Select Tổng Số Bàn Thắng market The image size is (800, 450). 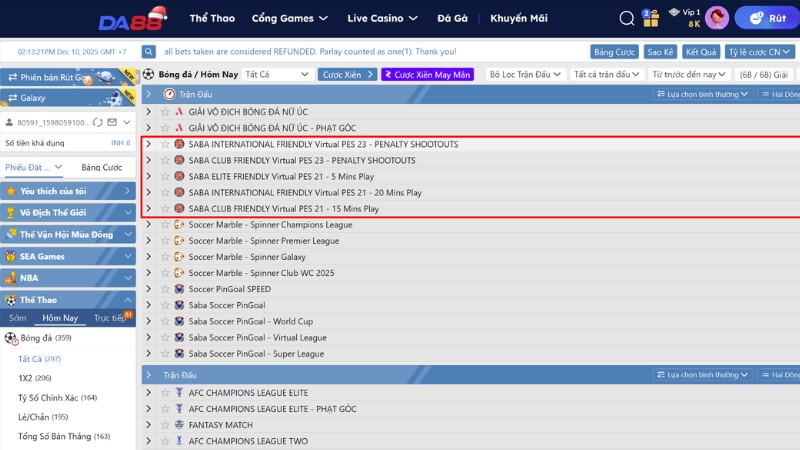tap(64, 436)
